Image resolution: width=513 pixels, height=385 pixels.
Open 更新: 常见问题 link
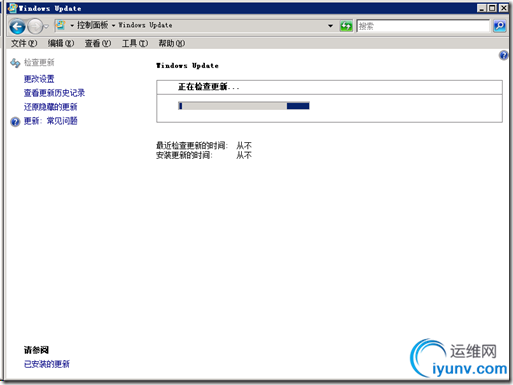50,121
